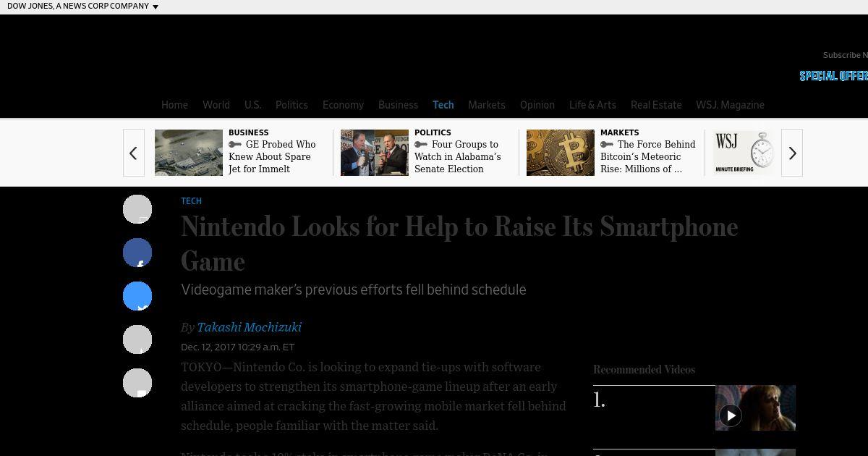The width and height of the screenshot is (868, 456).
Task: Open the World section
Action: pos(216,105)
